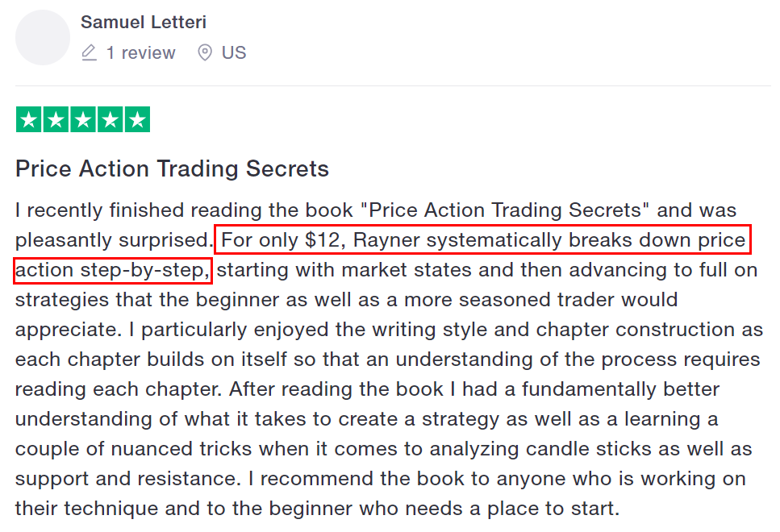Click the last line ending "a place to start."

[317, 509]
